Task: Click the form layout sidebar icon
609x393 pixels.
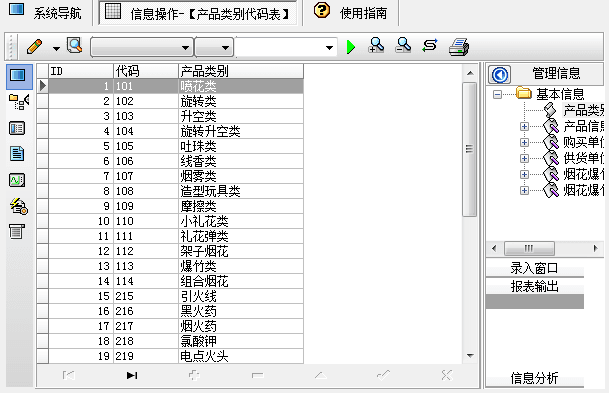Action: [x=17, y=128]
